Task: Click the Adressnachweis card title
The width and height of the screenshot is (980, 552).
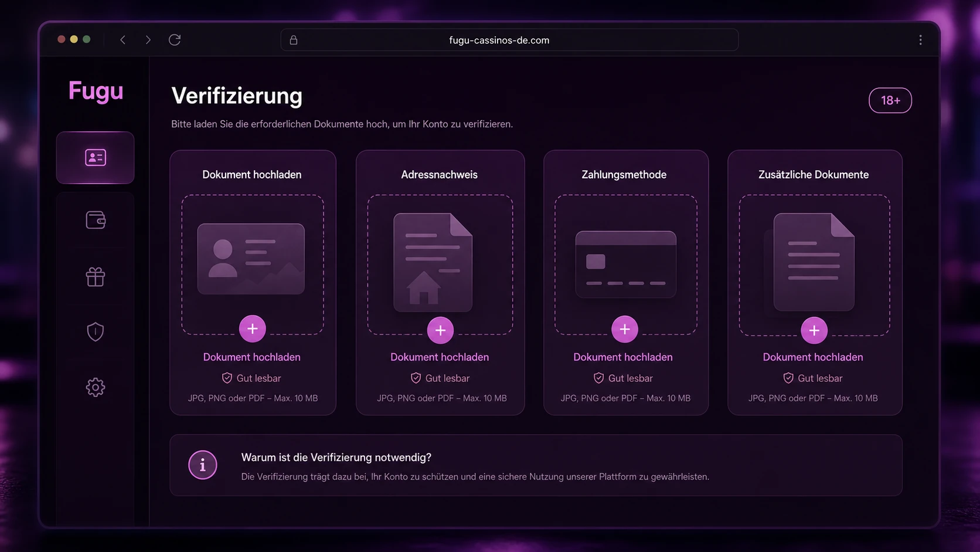Action: [439, 175]
